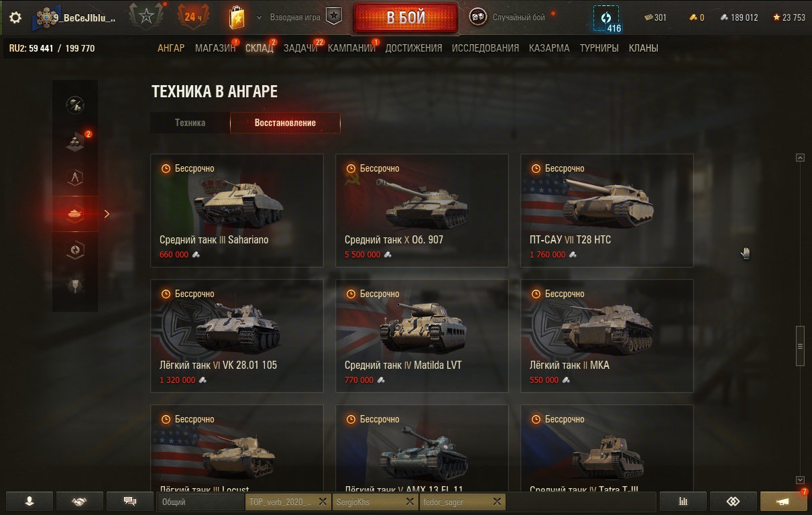This screenshot has width=812, height=515.
Task: Open the 24h premium timer badge
Action: coord(193,17)
